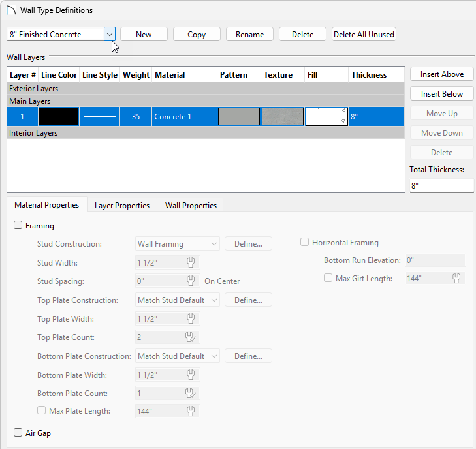Click the Bottom Run Elevation field
The width and height of the screenshot is (476, 449).
pos(436,260)
